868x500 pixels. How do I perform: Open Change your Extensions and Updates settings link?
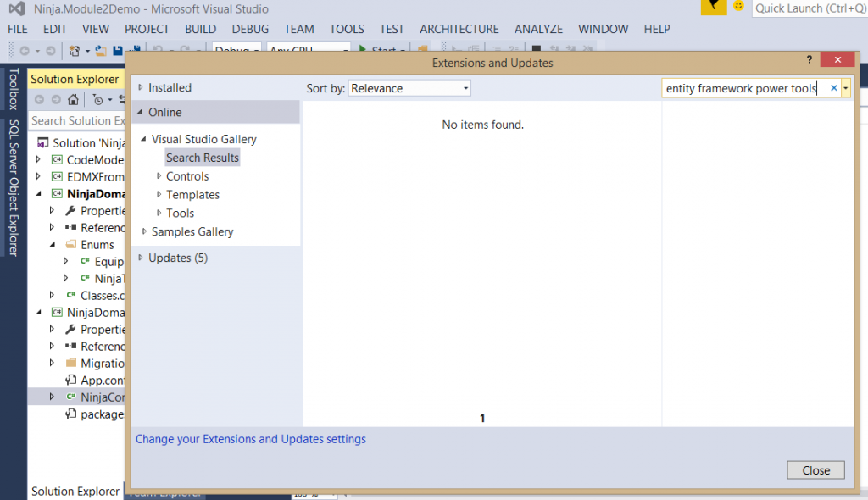(250, 438)
